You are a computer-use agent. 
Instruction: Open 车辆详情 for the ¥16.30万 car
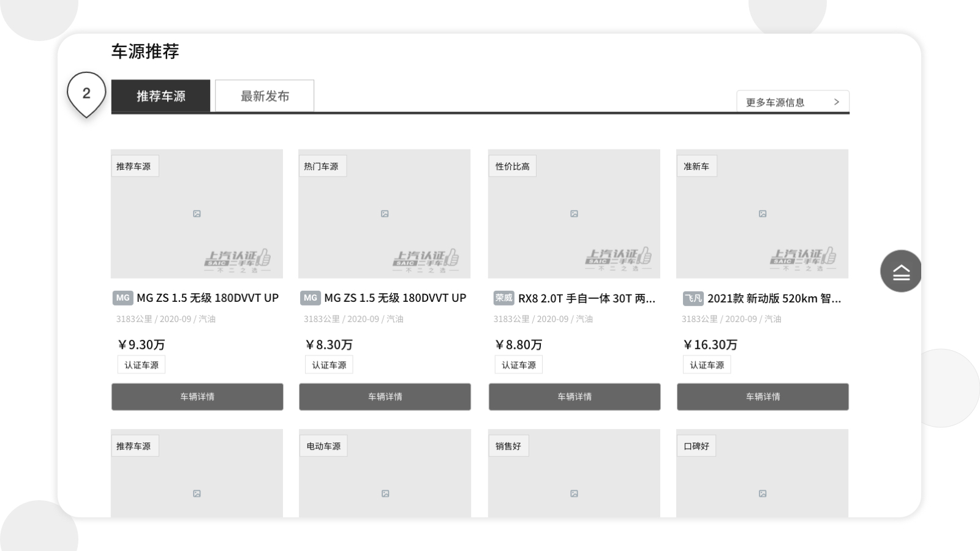(763, 397)
